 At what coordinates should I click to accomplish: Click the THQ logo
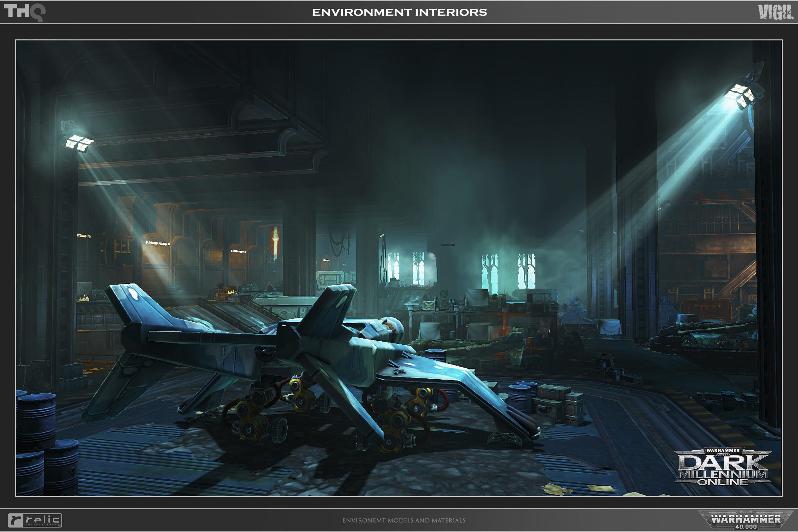coord(24,12)
